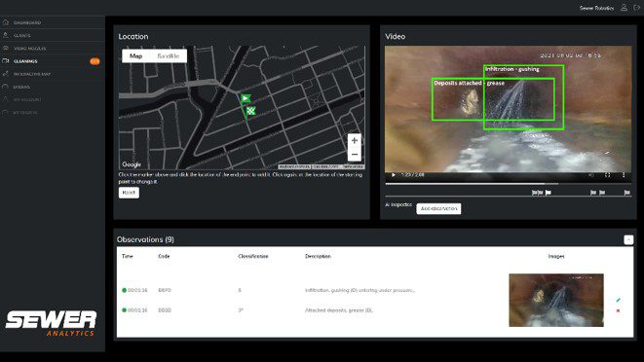Click the Reset button below map
Screen dimensions: 644x362
click(129, 193)
